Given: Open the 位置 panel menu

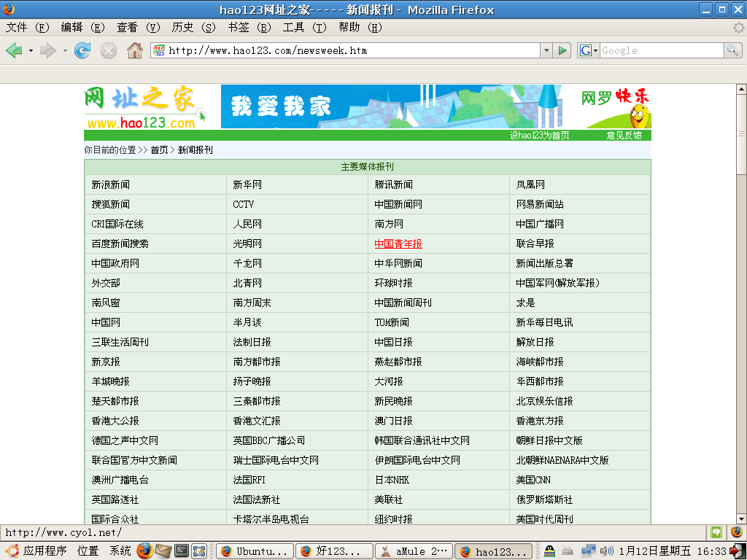Looking at the screenshot, I should pos(88,551).
